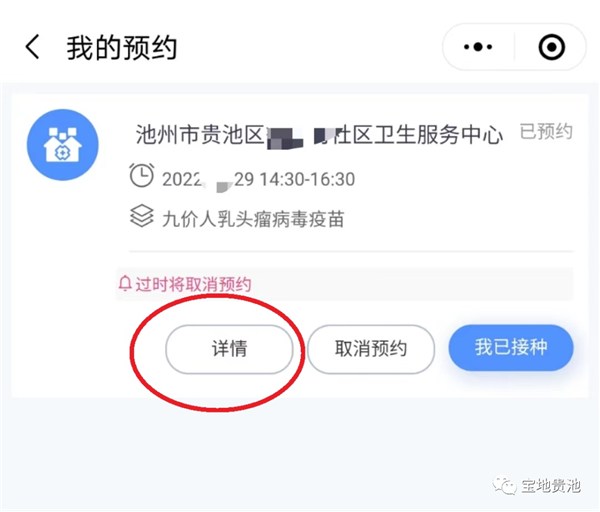Tap the 14:30-16:30 appointment time text
The image size is (600, 512).
307,179
